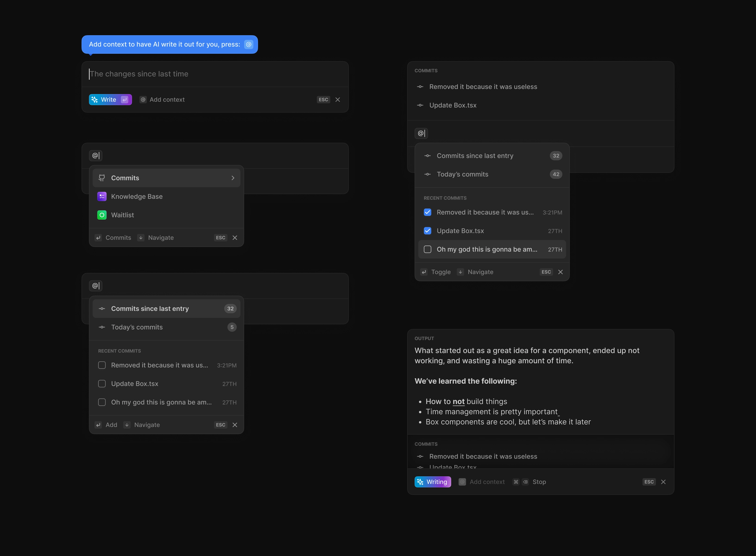Select Today's commits with 42 badge

coord(492,174)
